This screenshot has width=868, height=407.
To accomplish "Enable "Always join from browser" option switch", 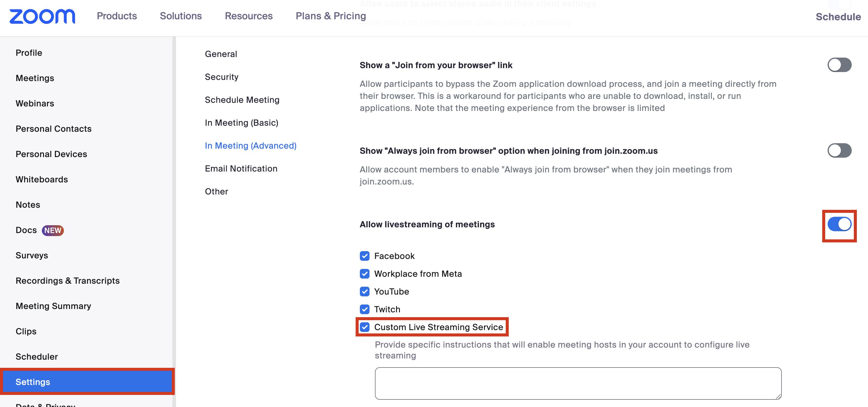I will tap(839, 151).
